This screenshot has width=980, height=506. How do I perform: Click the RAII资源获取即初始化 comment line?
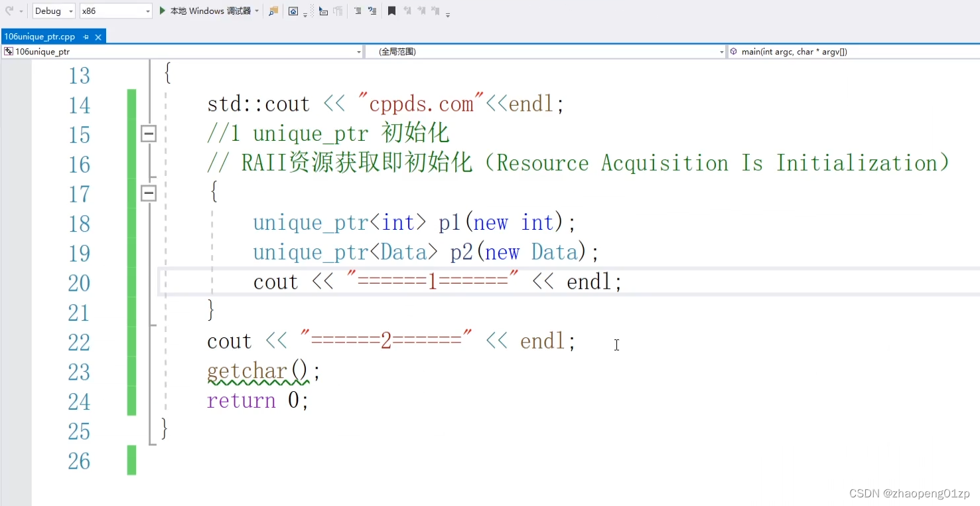point(579,163)
